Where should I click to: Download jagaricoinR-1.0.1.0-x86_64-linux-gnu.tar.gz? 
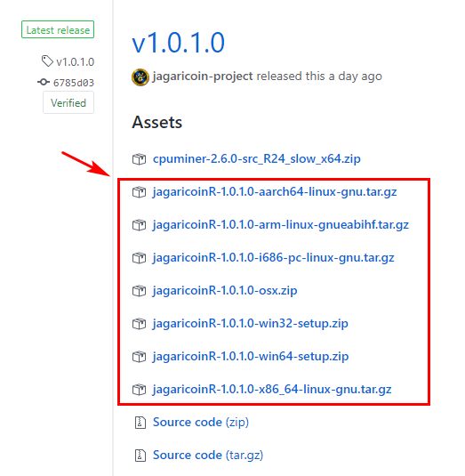272,390
